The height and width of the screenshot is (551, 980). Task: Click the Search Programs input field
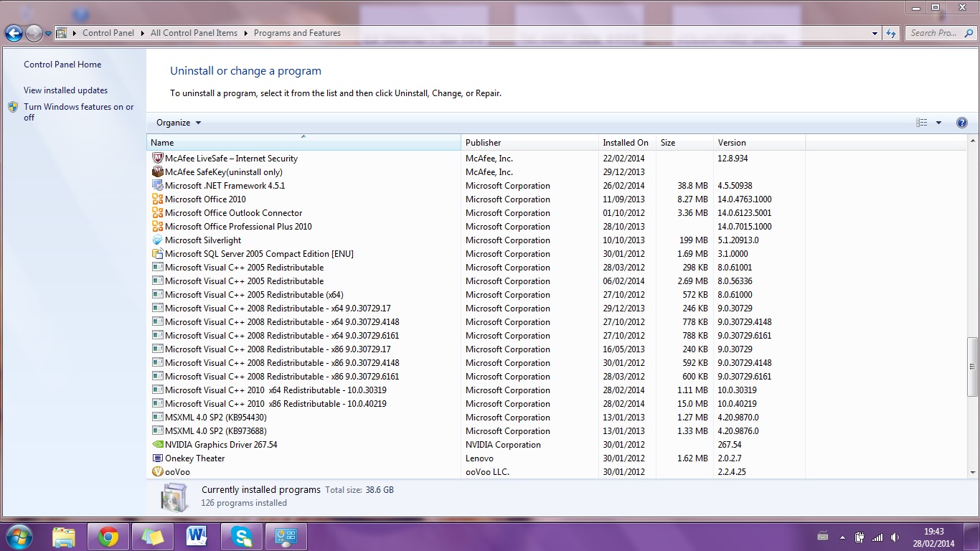939,33
